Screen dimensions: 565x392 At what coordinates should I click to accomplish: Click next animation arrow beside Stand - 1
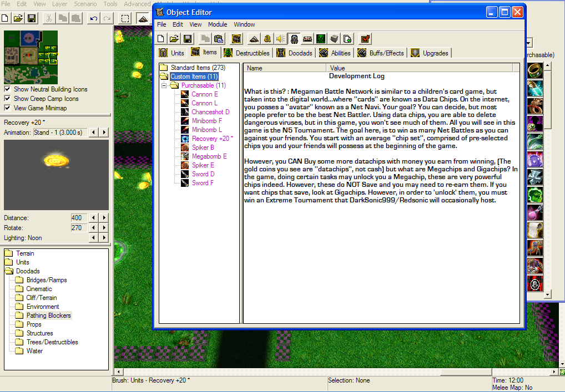[104, 132]
